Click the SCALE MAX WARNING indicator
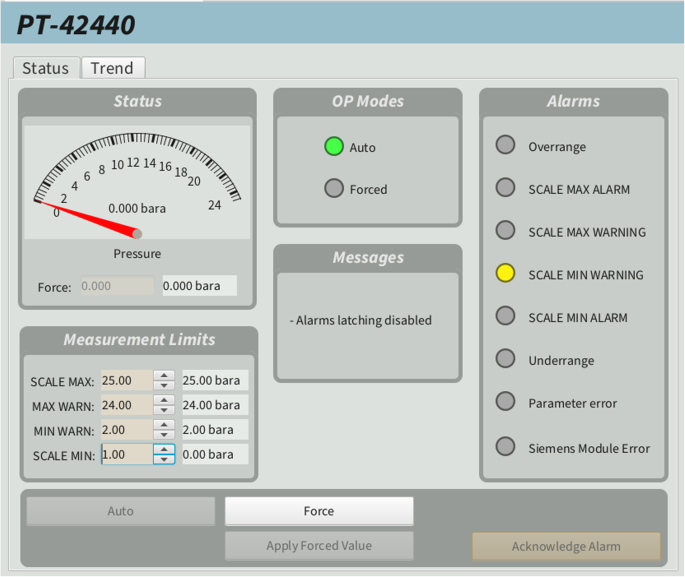 506,231
